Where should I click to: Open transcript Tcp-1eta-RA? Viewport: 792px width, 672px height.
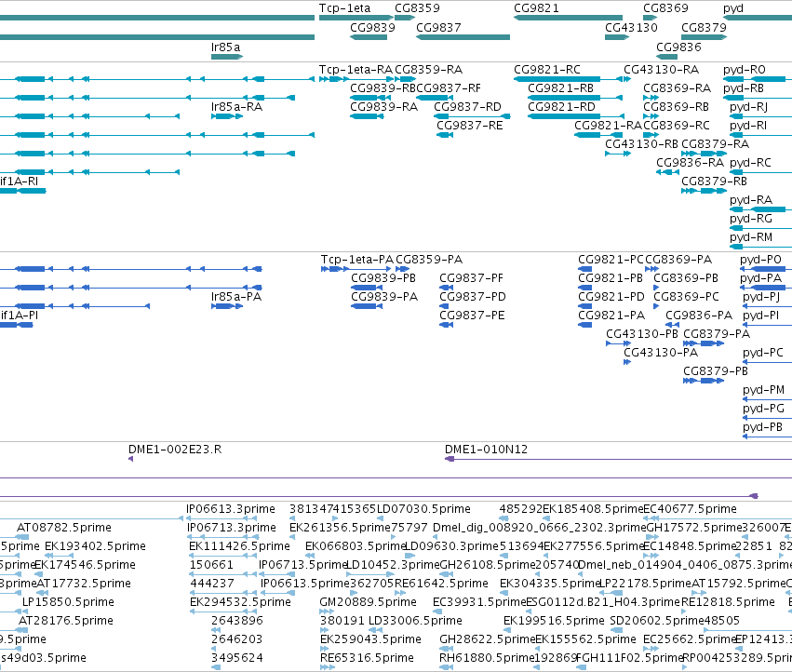coord(356,69)
